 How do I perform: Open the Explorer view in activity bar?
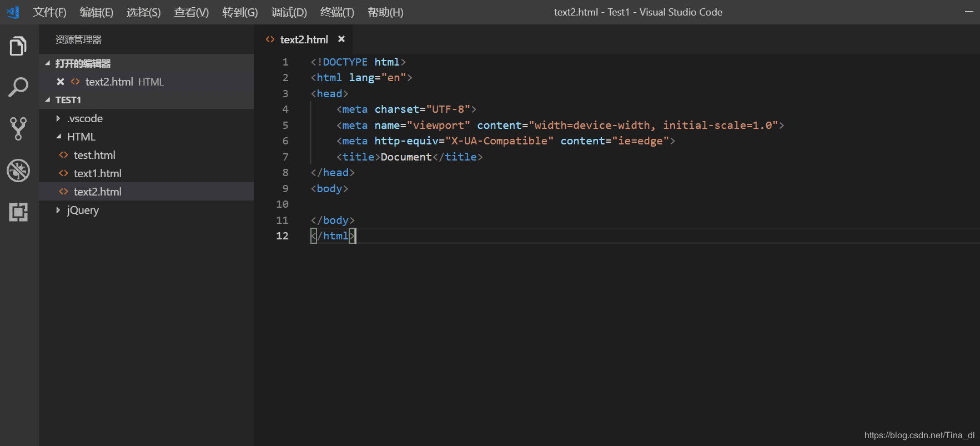[x=18, y=46]
